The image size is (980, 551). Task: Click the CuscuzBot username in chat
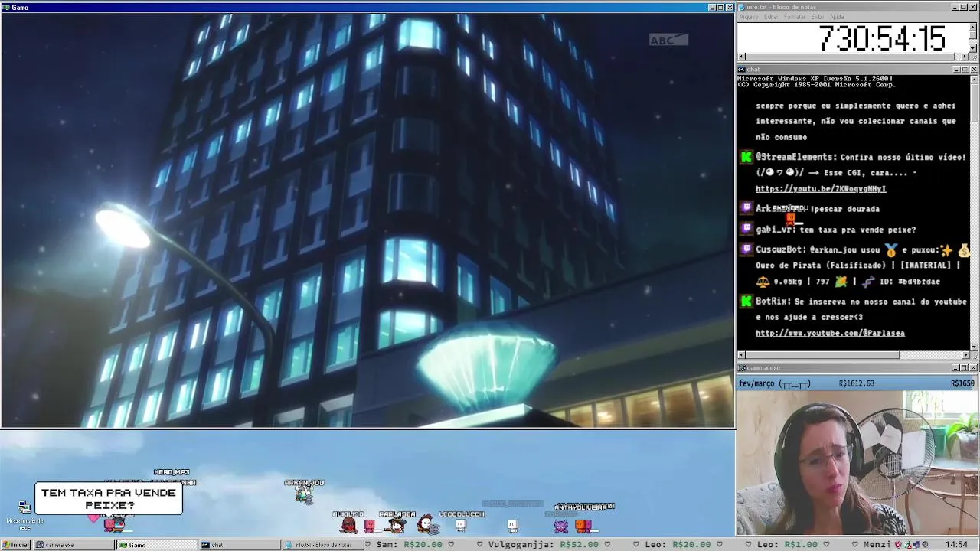click(x=779, y=249)
